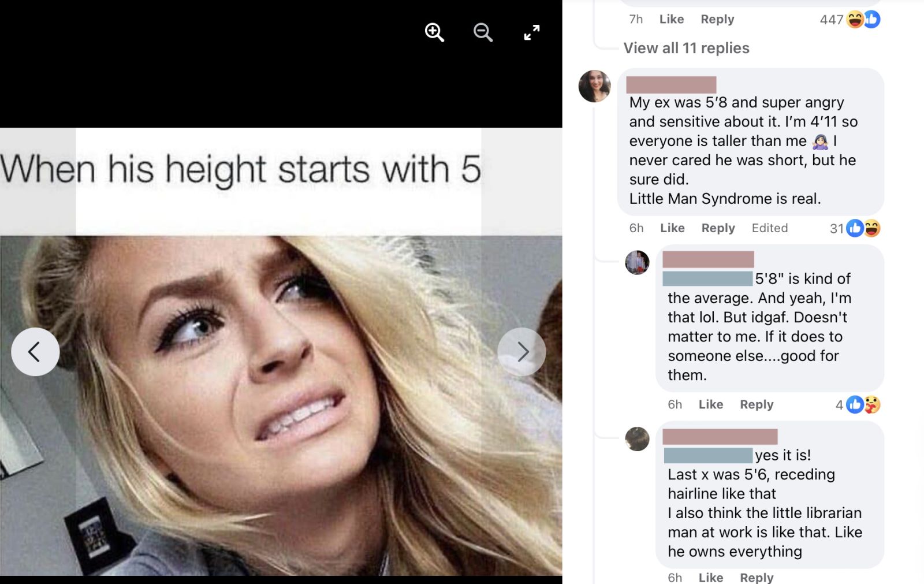924x584 pixels.
Task: View reactions on the 31-like comment
Action: coord(855,228)
